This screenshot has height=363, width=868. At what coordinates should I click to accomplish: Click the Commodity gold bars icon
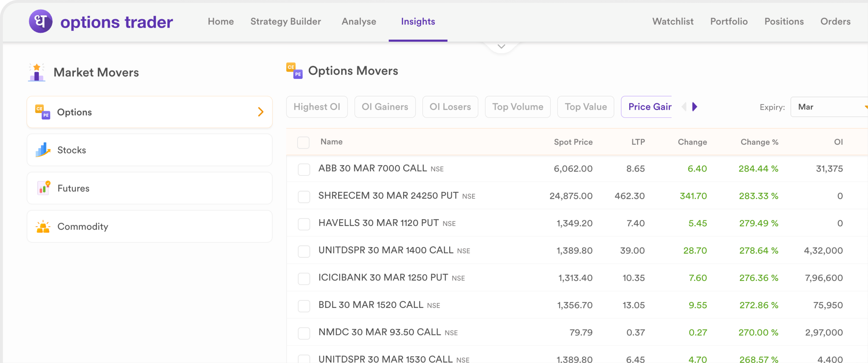click(x=43, y=226)
